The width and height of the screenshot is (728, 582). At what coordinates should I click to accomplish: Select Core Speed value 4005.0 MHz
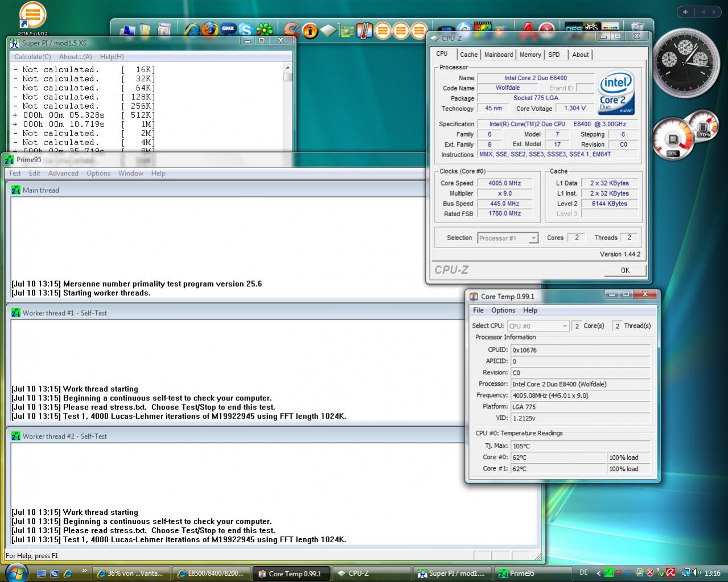(505, 183)
